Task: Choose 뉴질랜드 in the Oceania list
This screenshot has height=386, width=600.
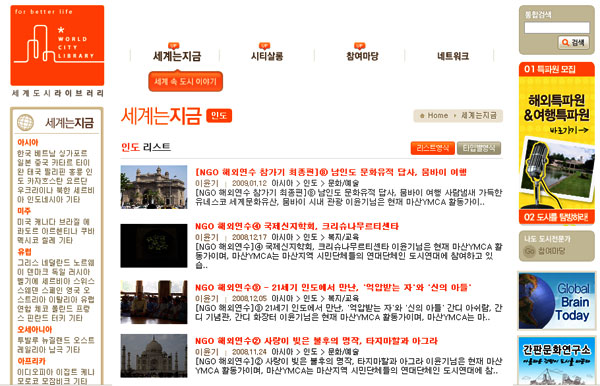Action: 56,340
